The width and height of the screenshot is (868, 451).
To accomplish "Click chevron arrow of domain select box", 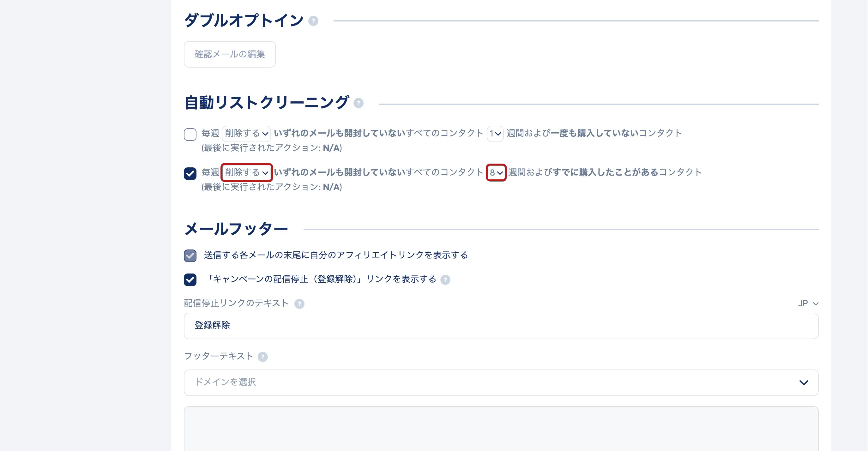I will click(x=804, y=383).
